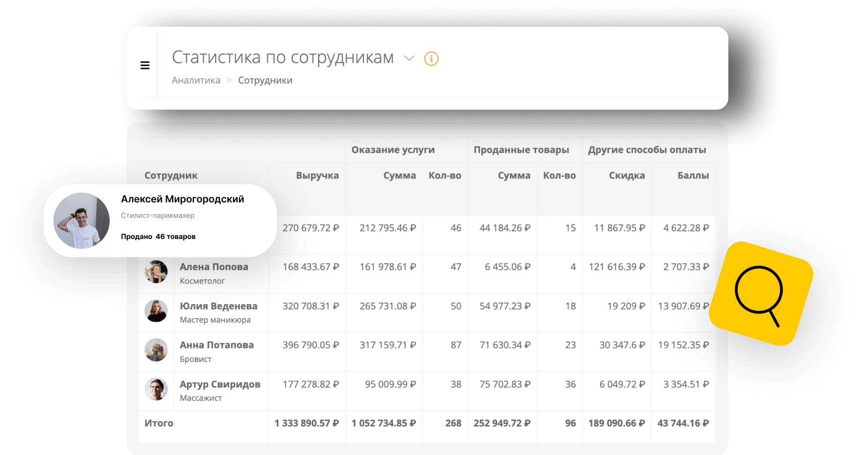Screen dimensions: 868x455
Task: Click Юлия Веденева's avatar picture
Action: pos(156,311)
